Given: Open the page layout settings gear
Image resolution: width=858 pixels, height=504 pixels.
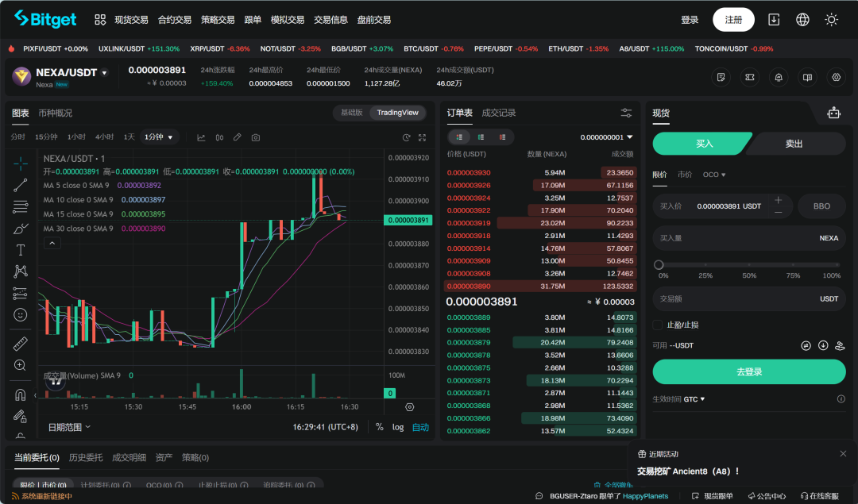Looking at the screenshot, I should click(x=836, y=78).
